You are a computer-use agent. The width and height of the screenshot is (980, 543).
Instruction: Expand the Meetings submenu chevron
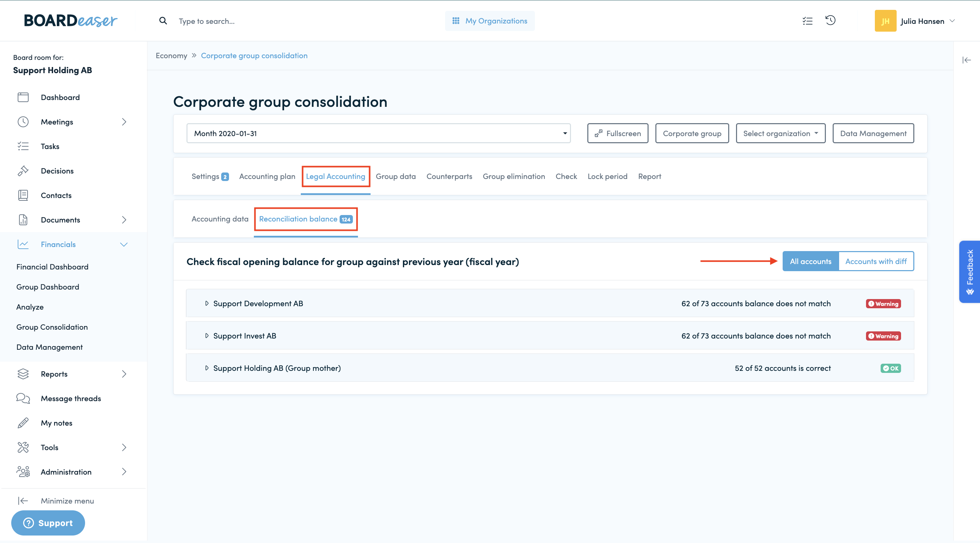124,122
